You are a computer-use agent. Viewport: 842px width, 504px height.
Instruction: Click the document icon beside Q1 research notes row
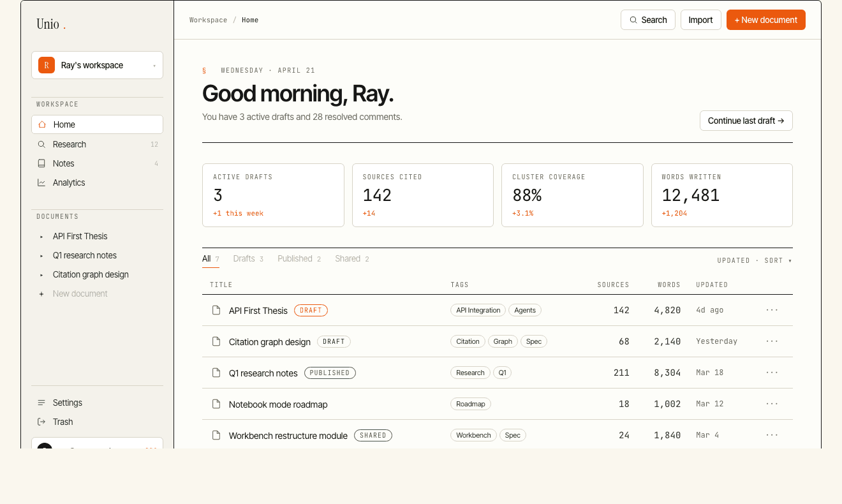tap(216, 373)
